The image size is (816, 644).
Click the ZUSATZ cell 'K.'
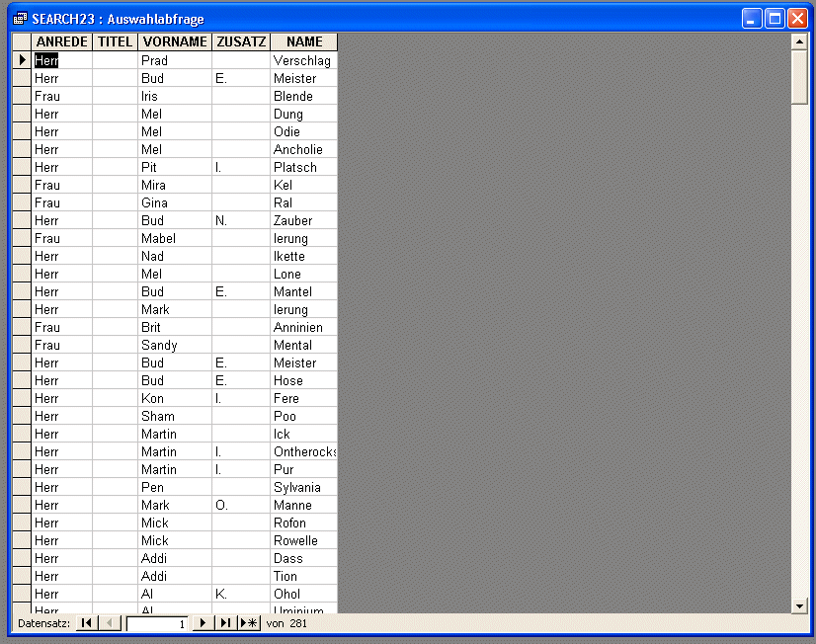(241, 594)
